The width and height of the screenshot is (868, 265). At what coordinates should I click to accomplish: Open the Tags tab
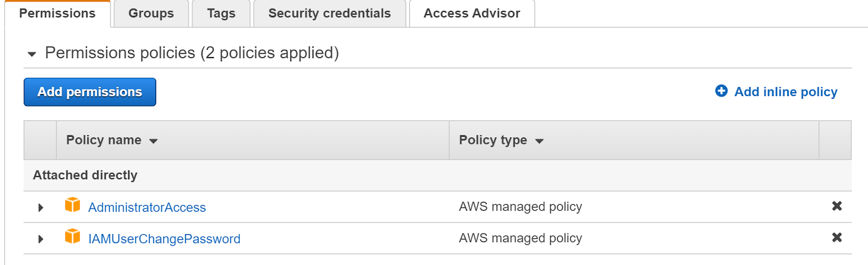[x=221, y=14]
